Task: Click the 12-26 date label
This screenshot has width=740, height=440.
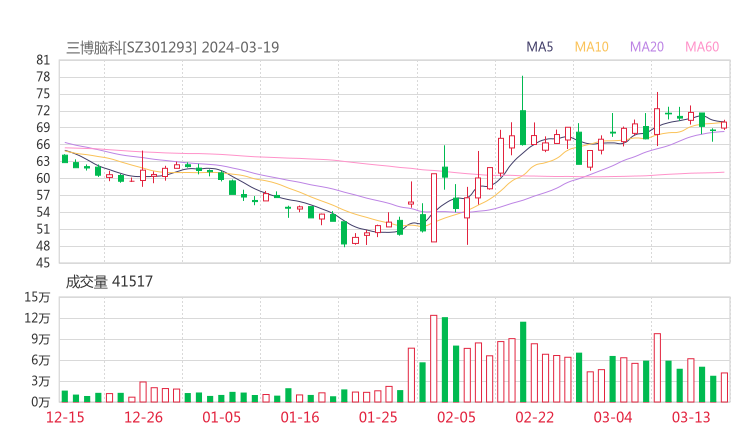Action: click(143, 417)
